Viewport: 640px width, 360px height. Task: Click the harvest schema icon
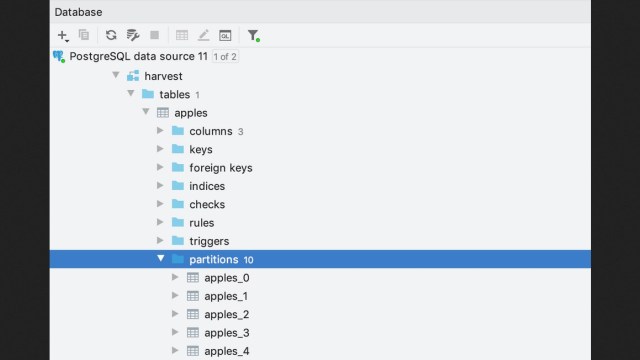click(133, 76)
